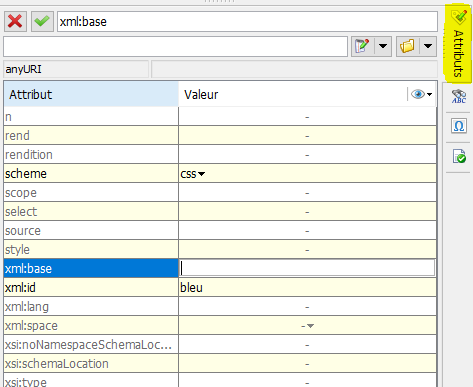The height and width of the screenshot is (387, 473).
Task: Click the edit value pencil icon
Action: tap(362, 46)
